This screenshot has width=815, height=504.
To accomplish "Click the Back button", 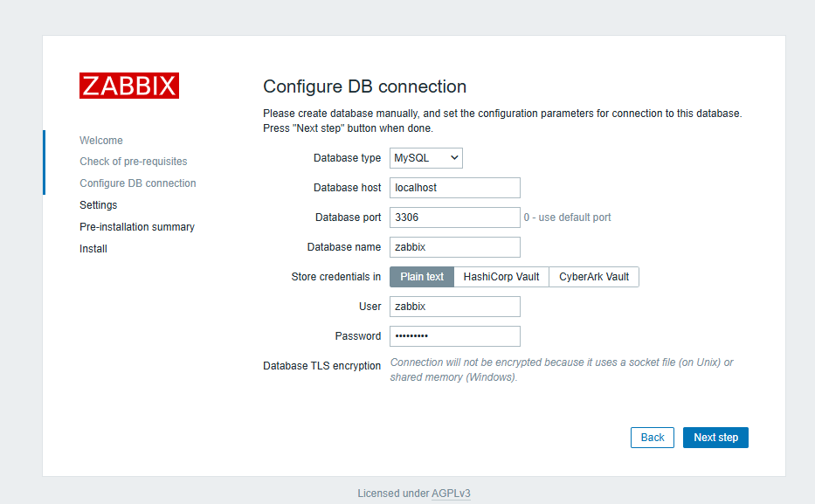I will coord(653,438).
